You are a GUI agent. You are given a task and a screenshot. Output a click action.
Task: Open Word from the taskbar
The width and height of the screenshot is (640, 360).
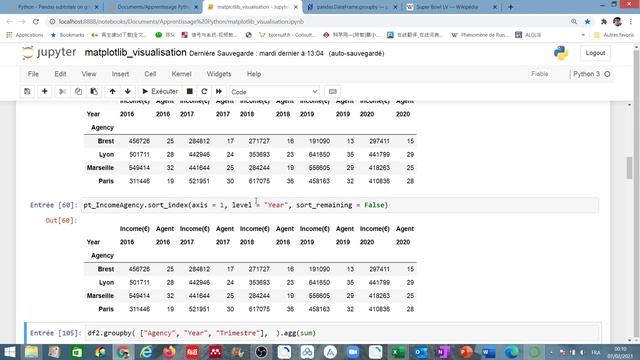(489, 351)
